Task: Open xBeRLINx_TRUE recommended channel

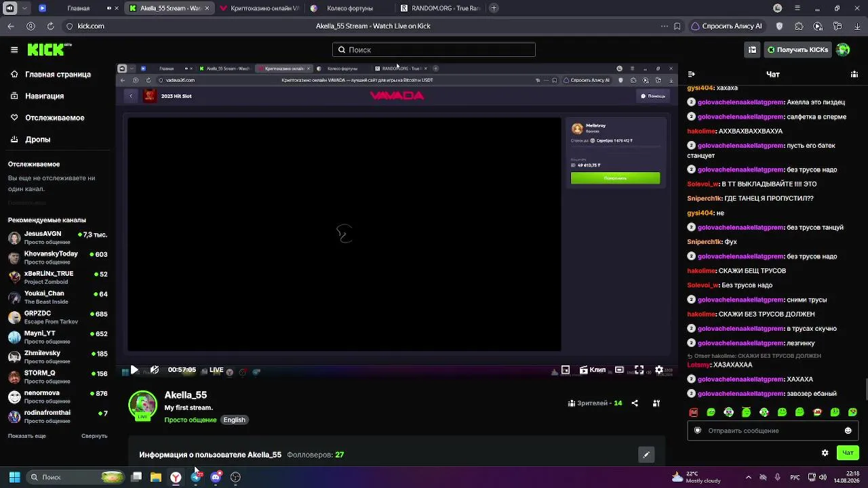Action: click(58, 278)
